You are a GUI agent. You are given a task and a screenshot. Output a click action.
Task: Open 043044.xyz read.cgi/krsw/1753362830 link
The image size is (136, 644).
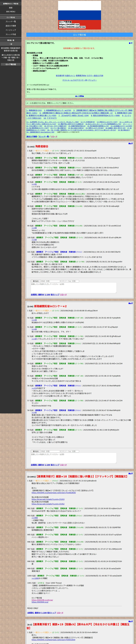tap(54, 493)
